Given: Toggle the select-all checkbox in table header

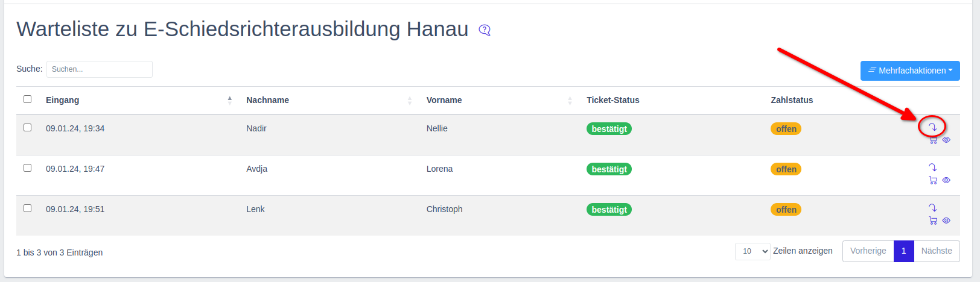Looking at the screenshot, I should coord(27,99).
